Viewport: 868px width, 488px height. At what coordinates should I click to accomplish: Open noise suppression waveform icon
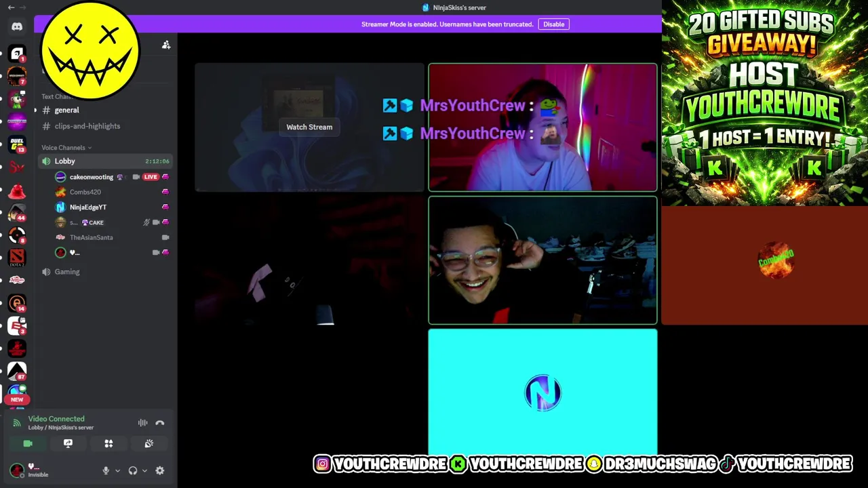pyautogui.click(x=142, y=423)
